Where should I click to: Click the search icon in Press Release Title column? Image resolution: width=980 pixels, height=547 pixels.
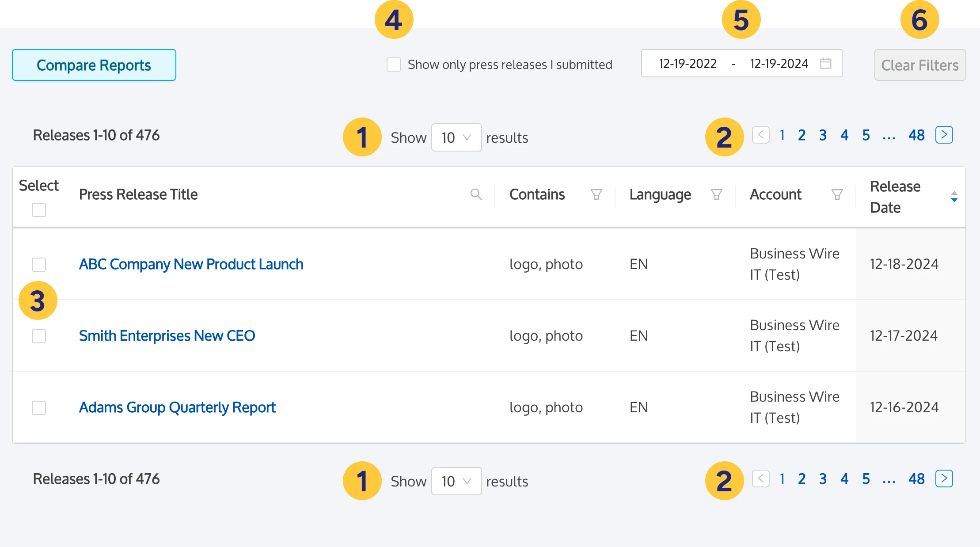coord(476,194)
